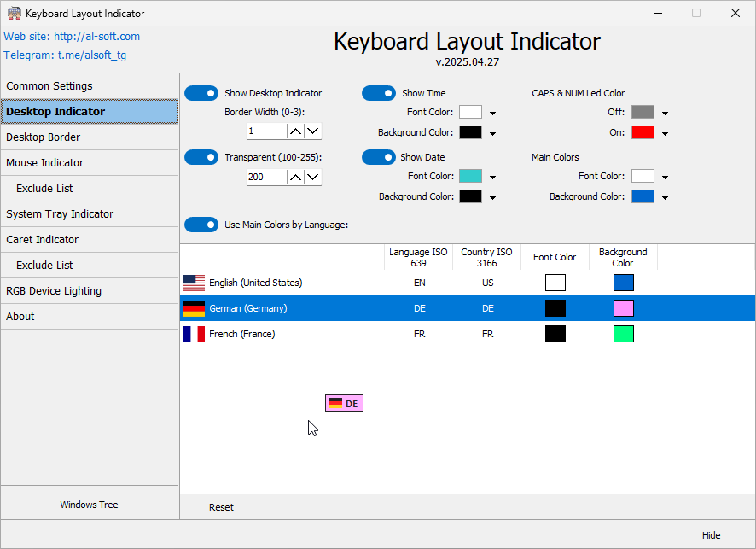Click the French flag icon
The width and height of the screenshot is (756, 549).
[x=194, y=334]
